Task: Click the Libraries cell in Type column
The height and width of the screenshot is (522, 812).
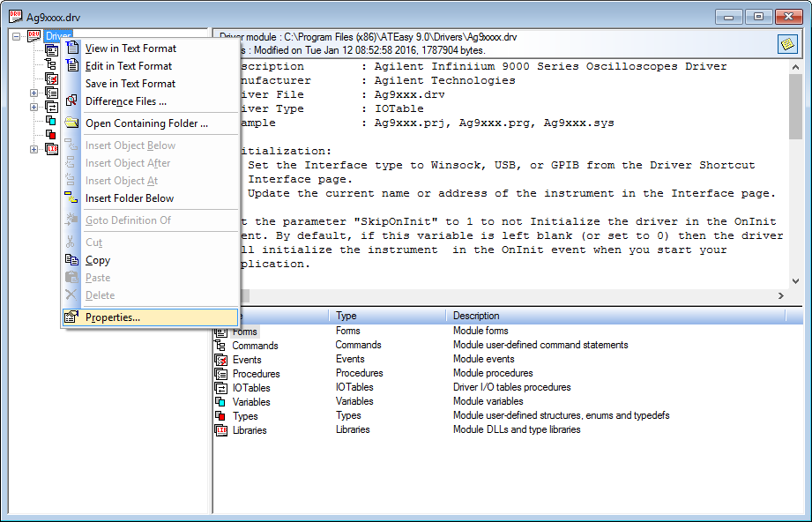Action: (353, 429)
